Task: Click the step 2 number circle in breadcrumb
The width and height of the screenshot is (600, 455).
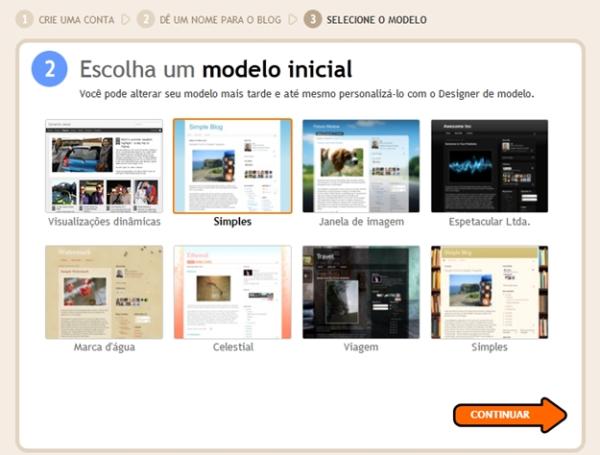Action: (146, 19)
